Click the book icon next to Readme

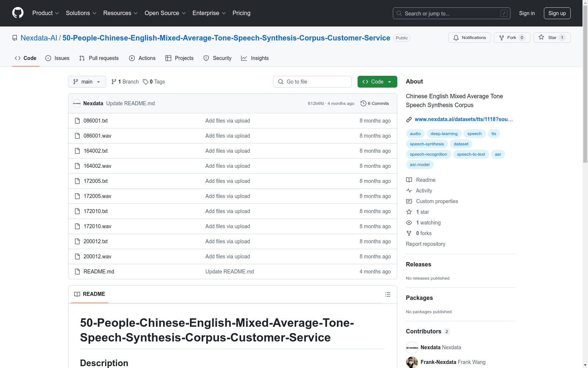pyautogui.click(x=409, y=180)
